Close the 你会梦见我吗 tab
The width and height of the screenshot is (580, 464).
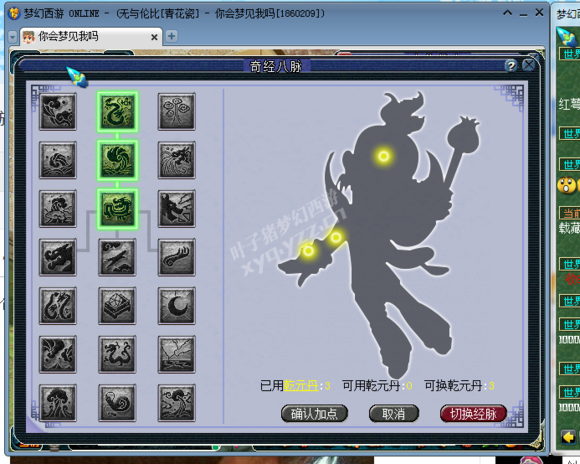[154, 37]
